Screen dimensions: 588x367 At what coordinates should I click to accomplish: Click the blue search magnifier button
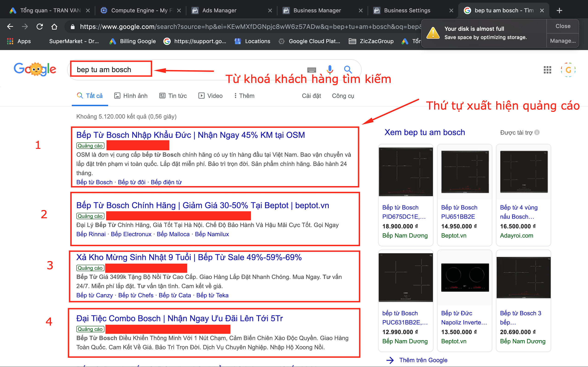pos(348,70)
